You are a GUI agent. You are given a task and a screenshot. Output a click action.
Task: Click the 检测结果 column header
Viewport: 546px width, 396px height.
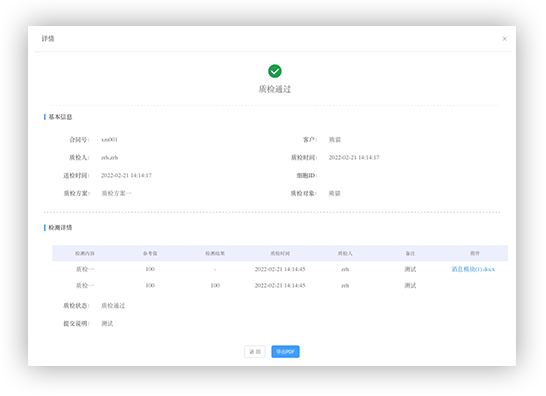click(x=215, y=253)
